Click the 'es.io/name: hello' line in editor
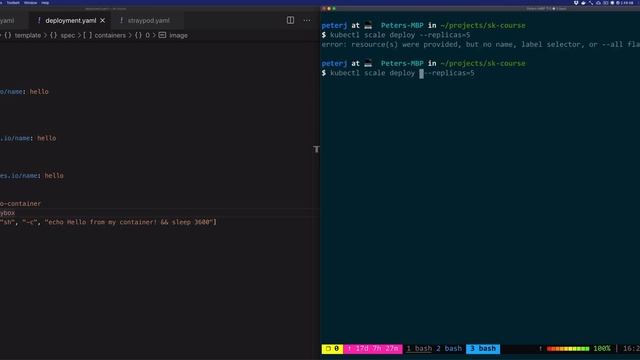The height and width of the screenshot is (360, 640). point(32,176)
